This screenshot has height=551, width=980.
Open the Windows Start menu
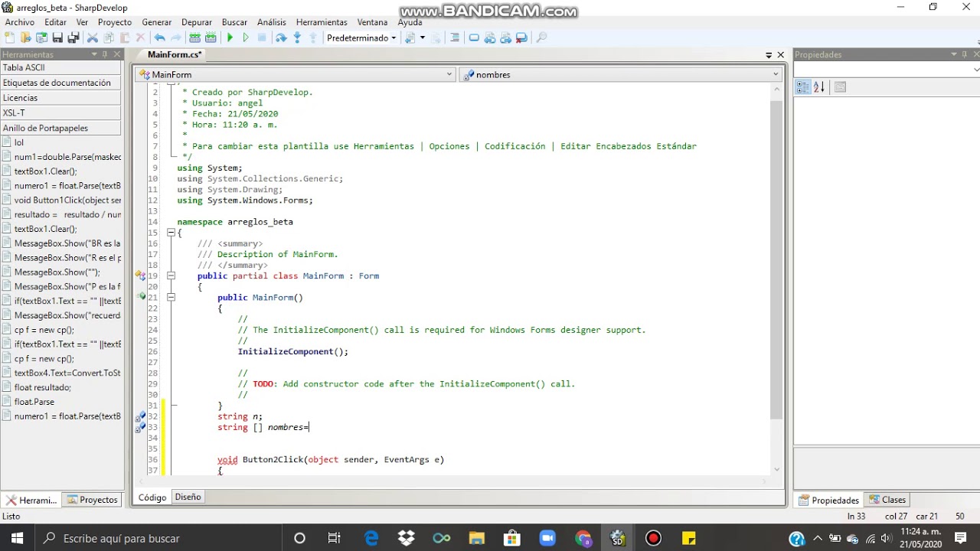tap(17, 538)
